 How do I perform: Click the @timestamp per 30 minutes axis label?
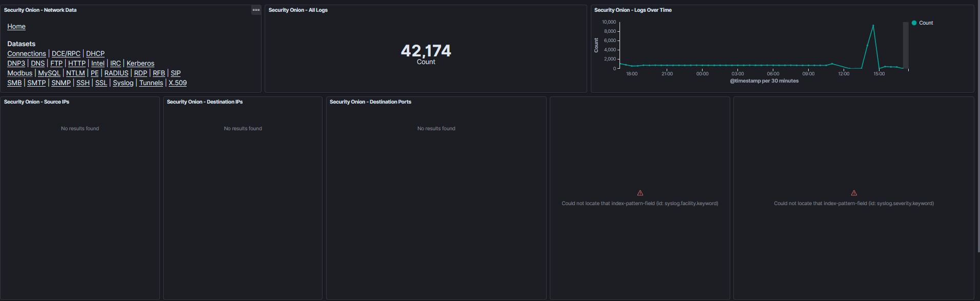tap(764, 81)
